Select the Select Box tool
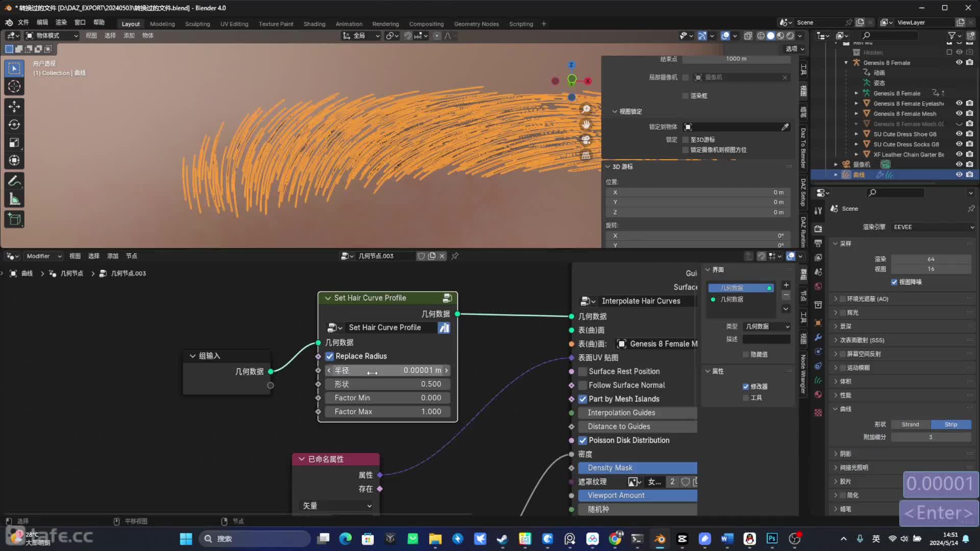 [x=14, y=68]
